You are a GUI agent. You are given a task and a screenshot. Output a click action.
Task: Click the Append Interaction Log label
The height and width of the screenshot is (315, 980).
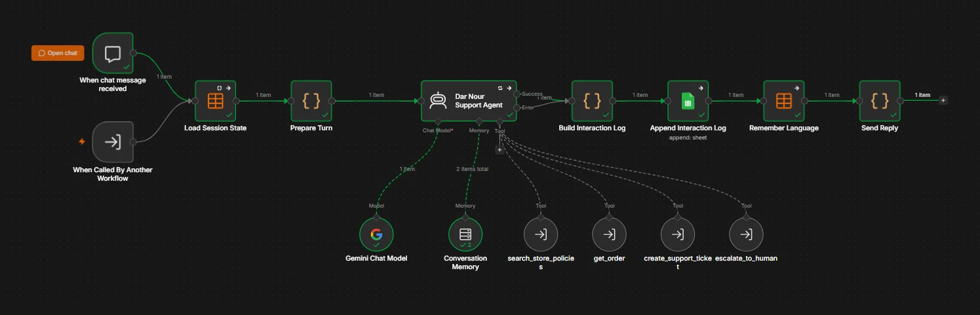(x=688, y=128)
